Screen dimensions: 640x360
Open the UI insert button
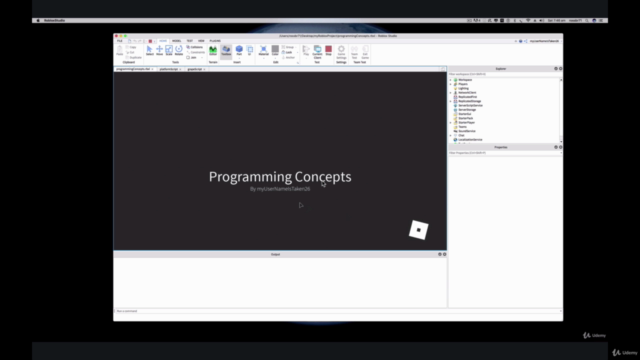point(249,51)
